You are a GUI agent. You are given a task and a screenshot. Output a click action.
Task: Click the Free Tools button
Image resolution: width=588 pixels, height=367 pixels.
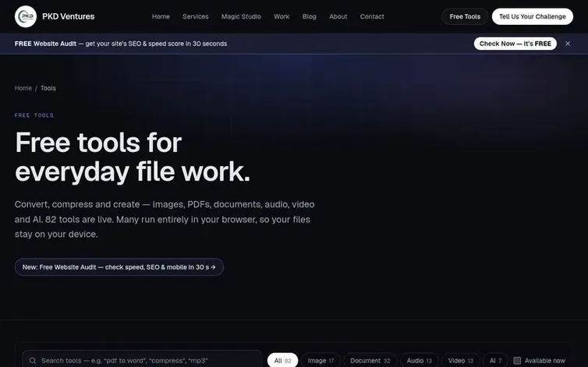point(465,16)
